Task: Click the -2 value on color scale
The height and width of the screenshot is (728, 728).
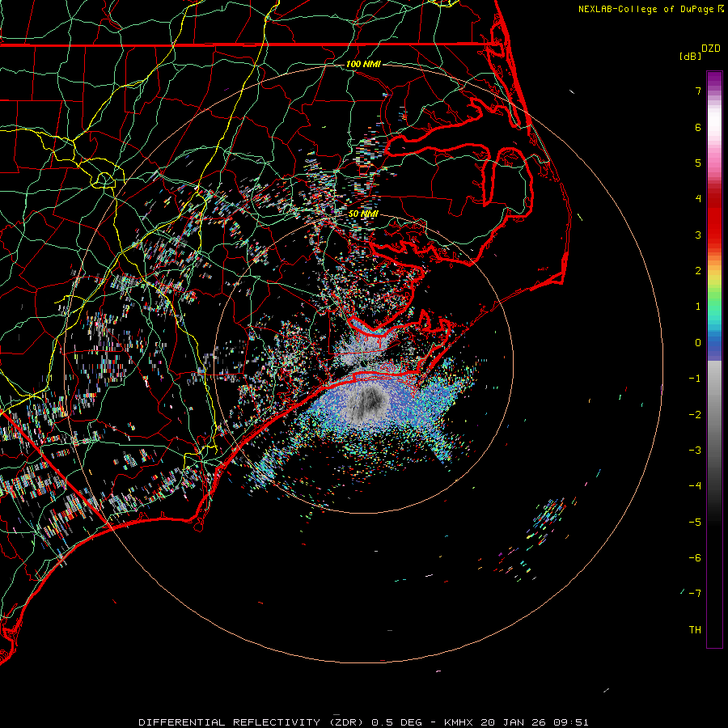Action: coord(695,414)
